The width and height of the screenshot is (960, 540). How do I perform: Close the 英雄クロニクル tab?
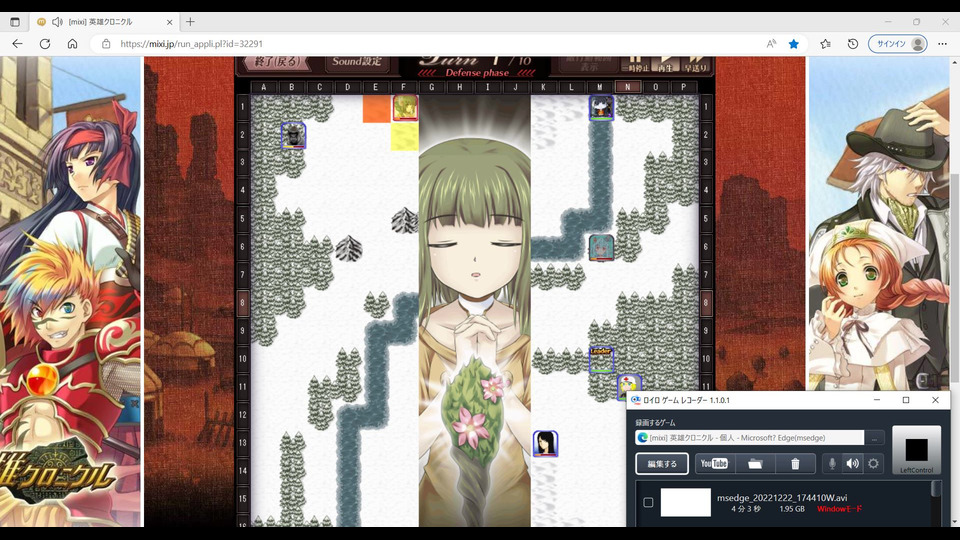(x=170, y=22)
